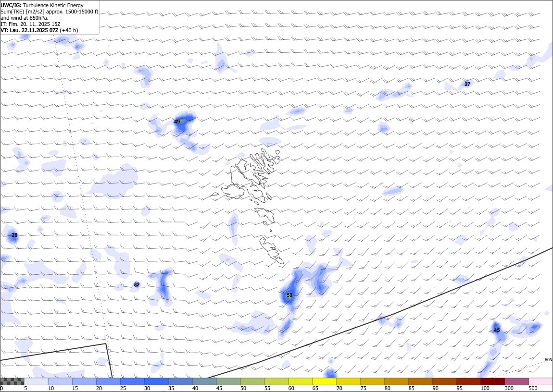Image resolution: width=553 pixels, height=392 pixels.
Task: Click the TKE maximum value 45
Action: (497, 330)
